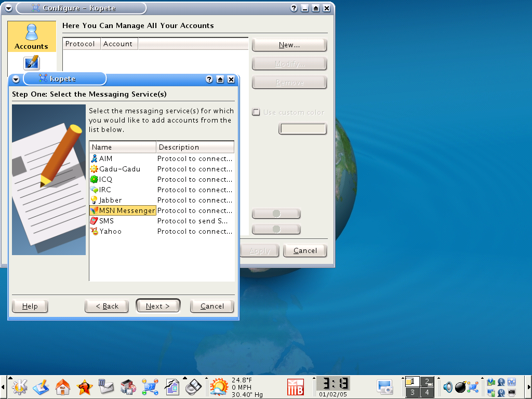Click the custom color swatch button
Screen dimensions: 532x399
[x=302, y=128]
